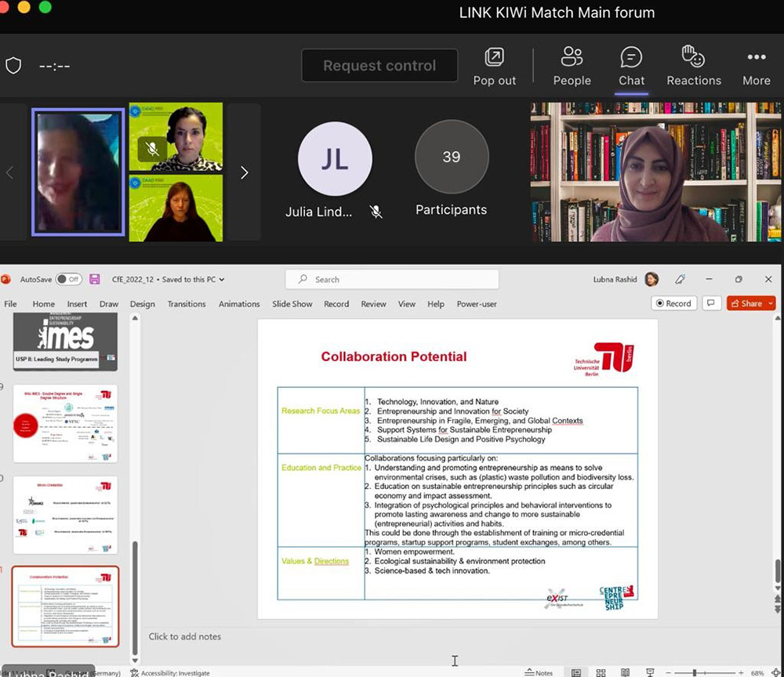Click the purple Save icon in PowerPoint
This screenshot has width=784, height=677.
click(x=95, y=279)
